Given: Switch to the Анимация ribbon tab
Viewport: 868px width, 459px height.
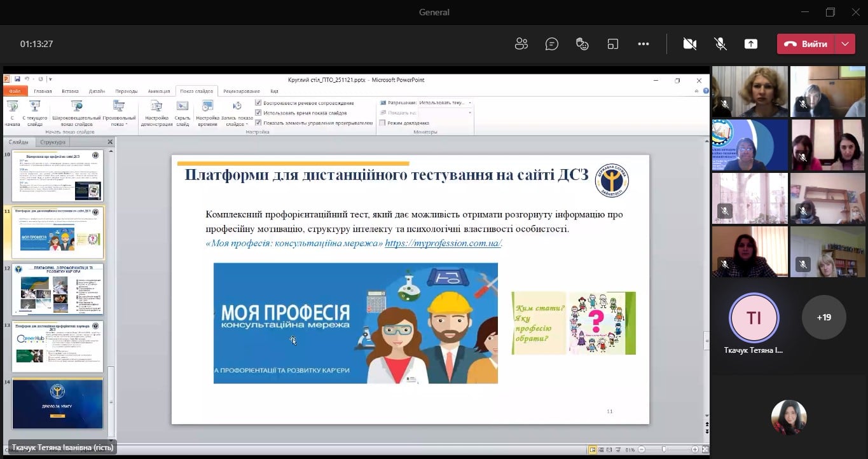Looking at the screenshot, I should click(x=159, y=91).
